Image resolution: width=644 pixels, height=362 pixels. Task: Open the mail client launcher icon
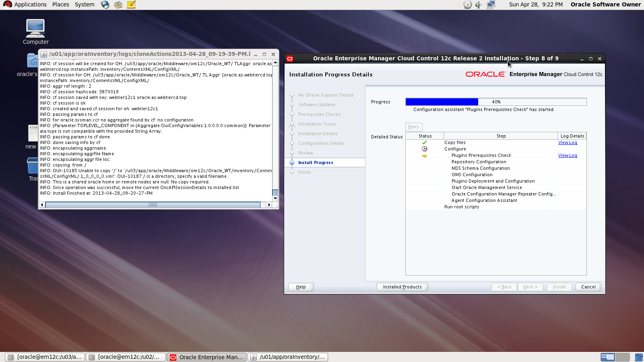click(118, 5)
